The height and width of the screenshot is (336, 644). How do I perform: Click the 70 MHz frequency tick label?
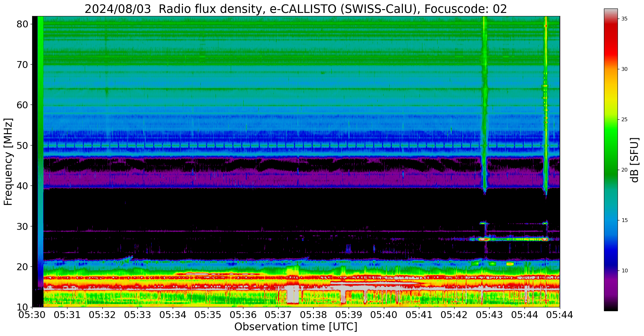point(22,65)
